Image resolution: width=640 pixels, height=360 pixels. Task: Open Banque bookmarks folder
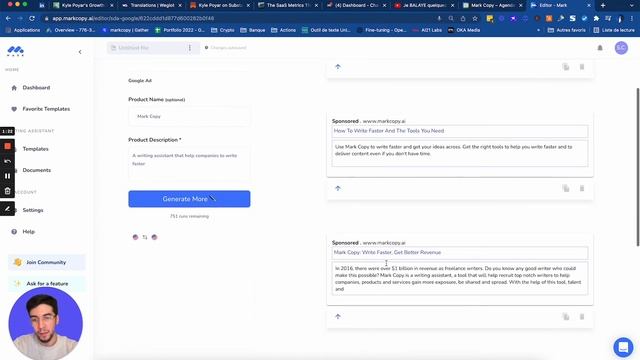click(252, 30)
